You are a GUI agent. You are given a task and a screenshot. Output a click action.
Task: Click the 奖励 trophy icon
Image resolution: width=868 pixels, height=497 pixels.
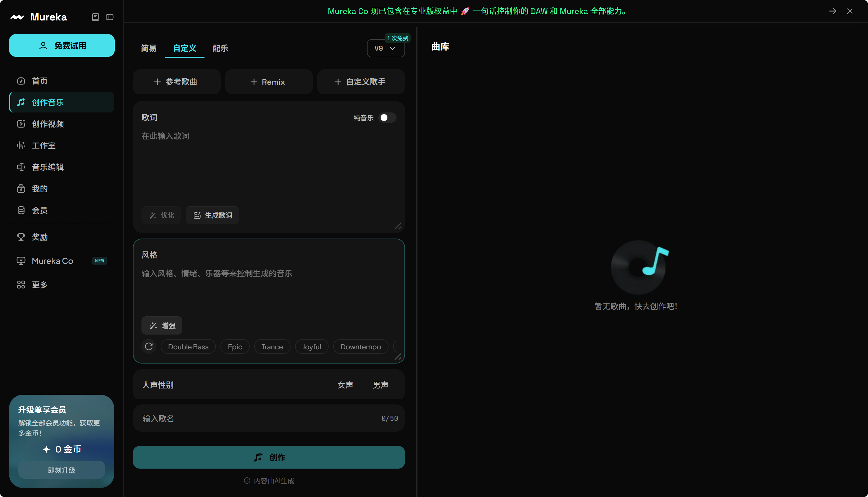click(x=21, y=237)
